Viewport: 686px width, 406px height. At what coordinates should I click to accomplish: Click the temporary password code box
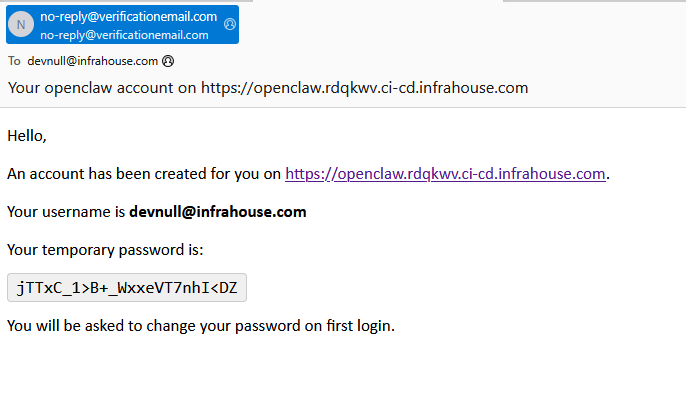(x=126, y=289)
